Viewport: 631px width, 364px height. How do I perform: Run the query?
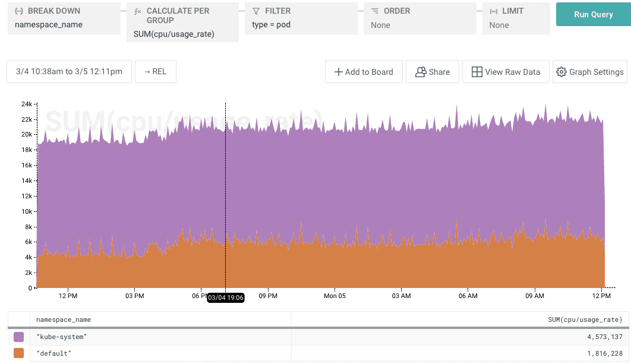(x=593, y=14)
